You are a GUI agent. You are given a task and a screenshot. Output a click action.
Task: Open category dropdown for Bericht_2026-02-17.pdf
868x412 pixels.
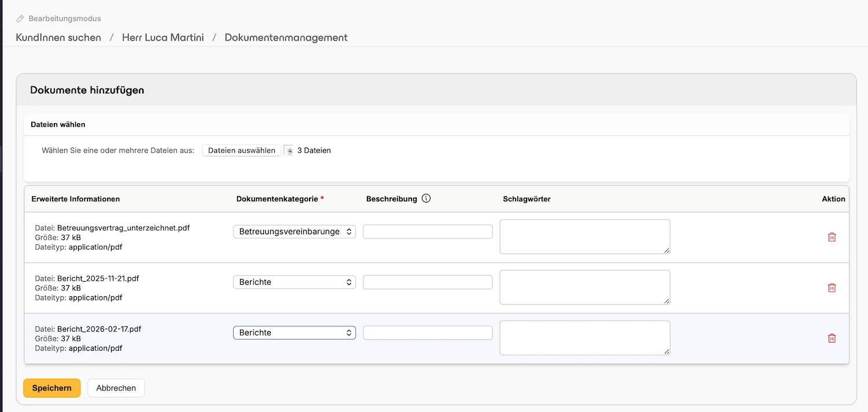295,333
